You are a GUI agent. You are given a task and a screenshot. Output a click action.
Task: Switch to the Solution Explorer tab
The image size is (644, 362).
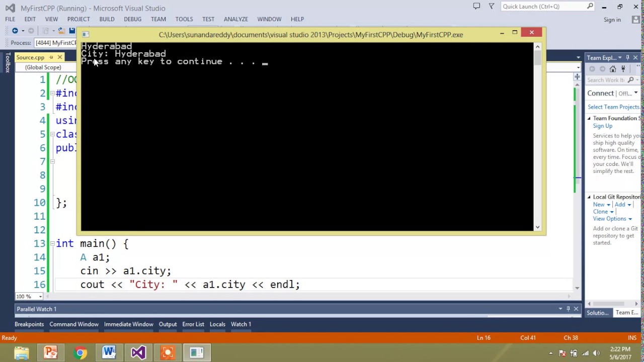(598, 313)
